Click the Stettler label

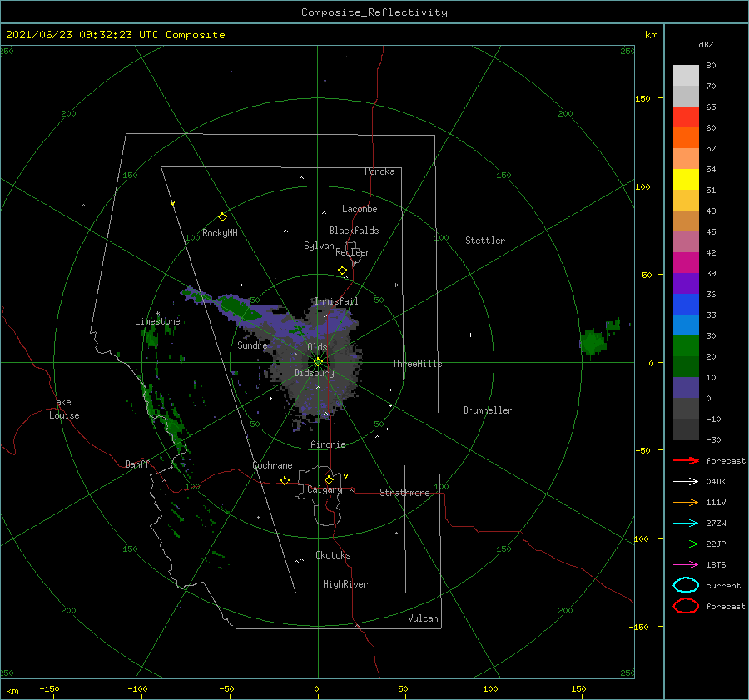(x=485, y=241)
